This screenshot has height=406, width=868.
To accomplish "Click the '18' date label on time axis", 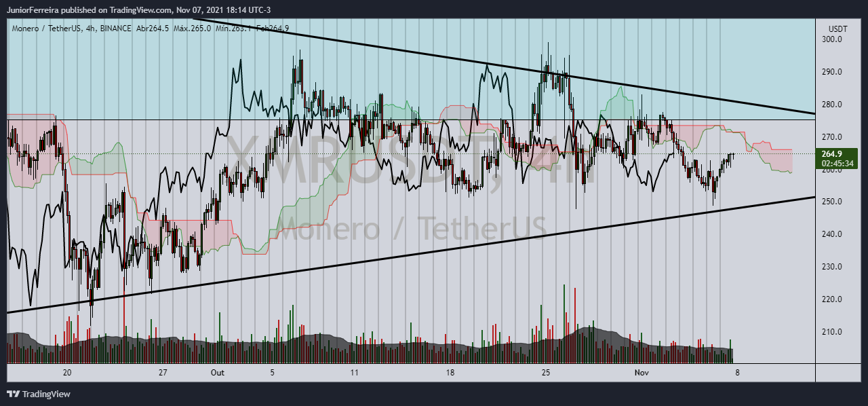I will pyautogui.click(x=450, y=373).
